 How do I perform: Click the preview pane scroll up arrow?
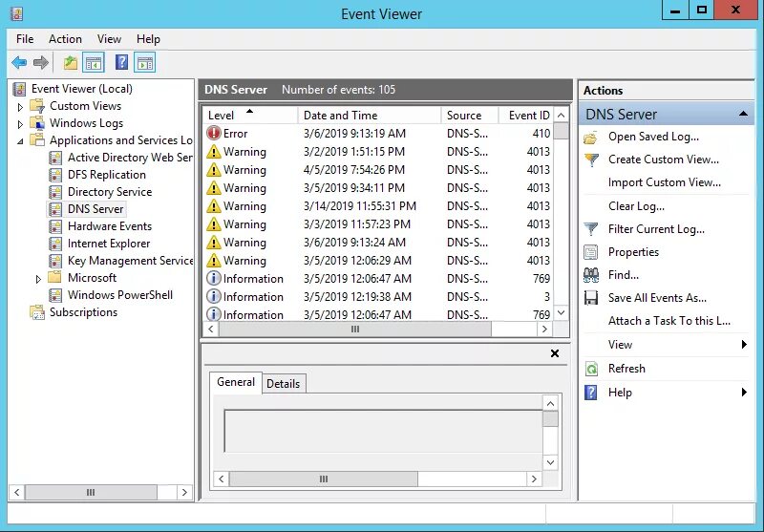551,403
